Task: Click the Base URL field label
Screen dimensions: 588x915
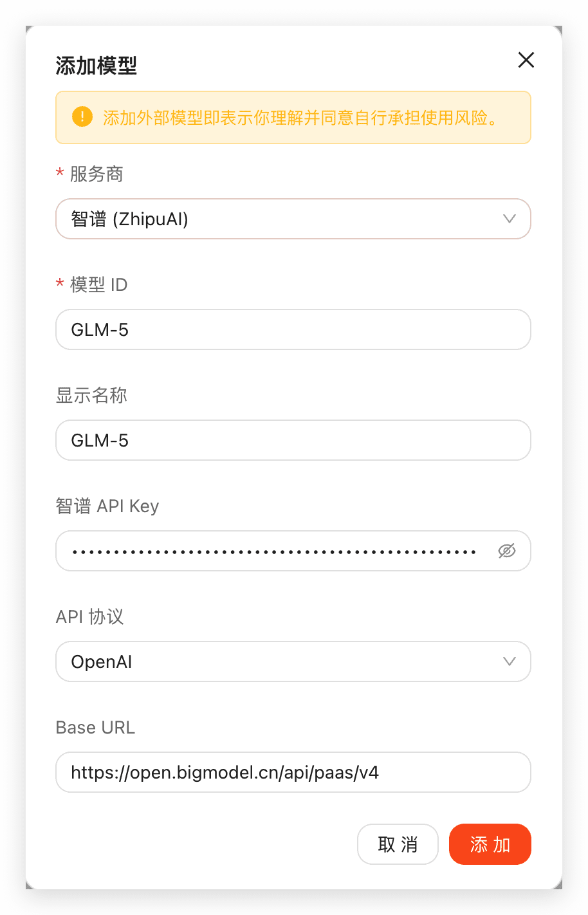Action: [95, 727]
